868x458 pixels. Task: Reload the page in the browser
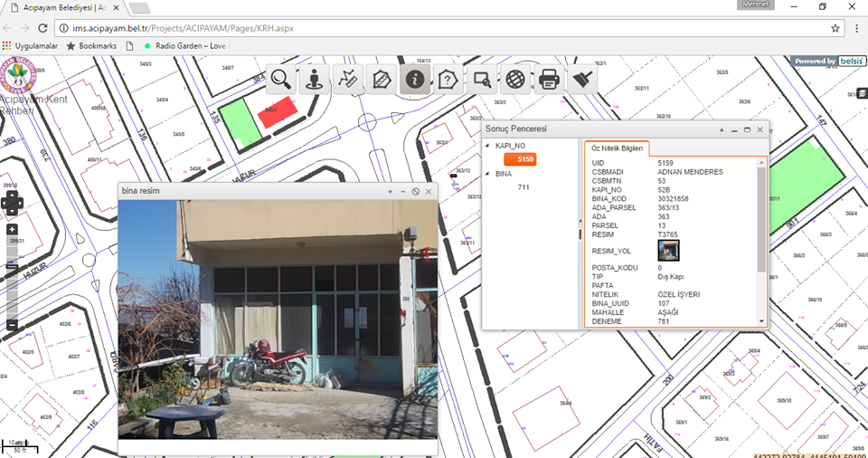click(42, 28)
